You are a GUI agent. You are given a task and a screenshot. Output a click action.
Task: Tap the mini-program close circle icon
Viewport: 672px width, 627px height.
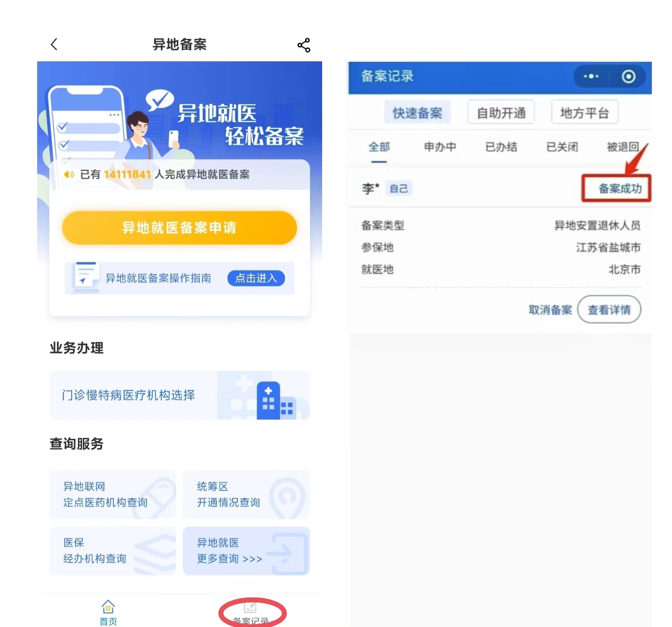(x=629, y=77)
